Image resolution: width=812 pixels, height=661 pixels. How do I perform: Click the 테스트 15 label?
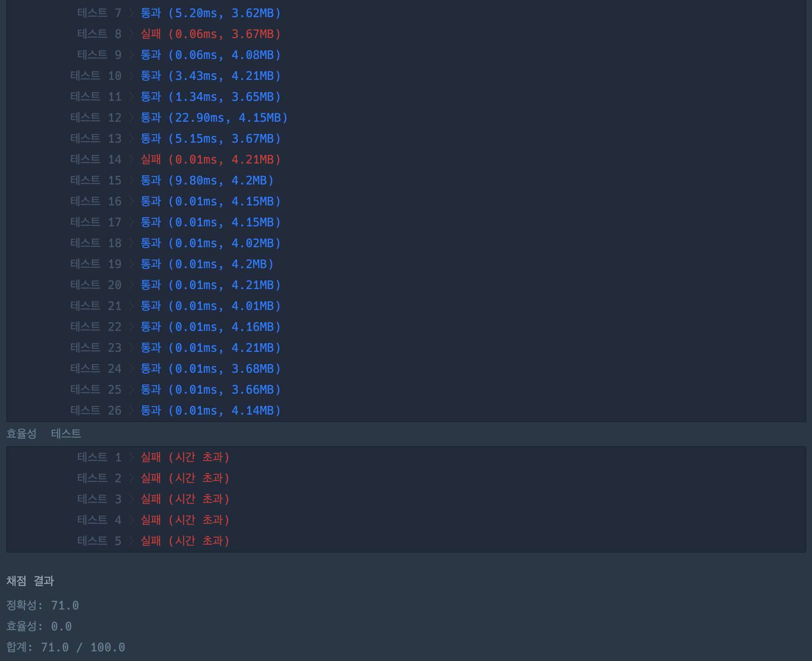(96, 180)
